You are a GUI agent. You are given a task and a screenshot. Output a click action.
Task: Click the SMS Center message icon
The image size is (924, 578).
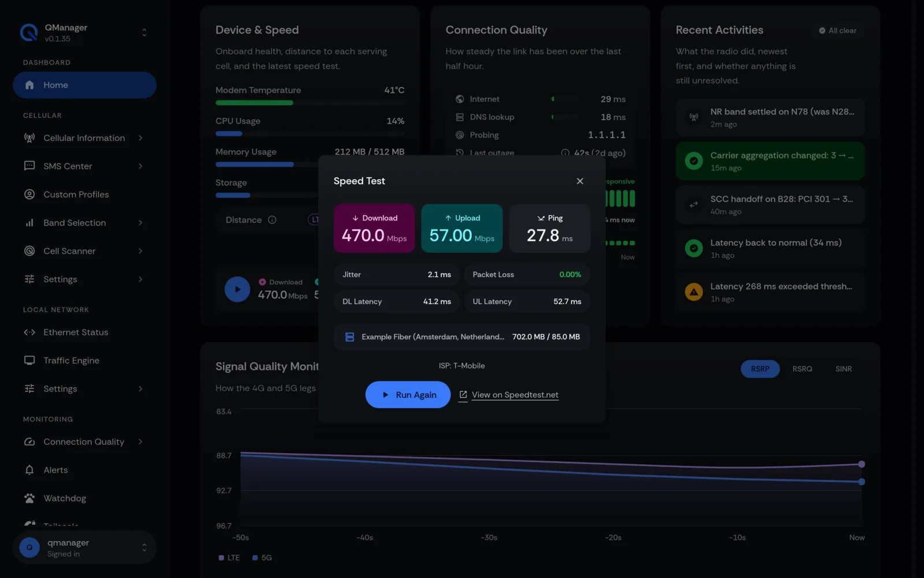click(29, 166)
